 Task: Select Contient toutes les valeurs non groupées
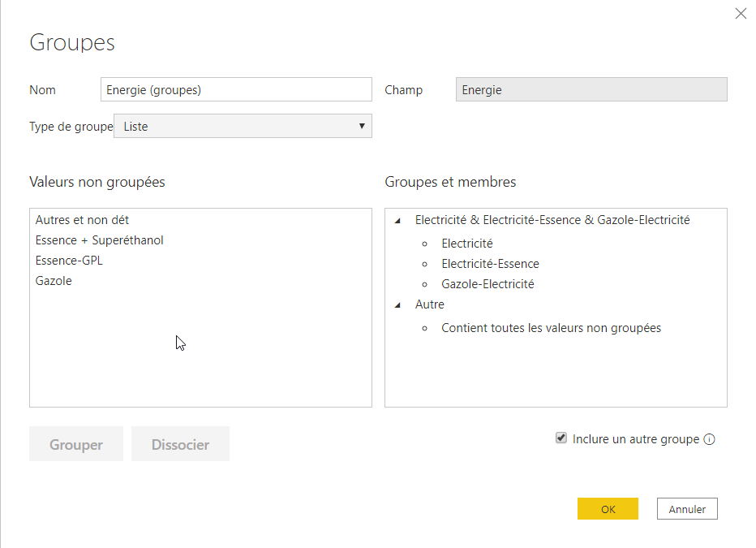(x=551, y=328)
